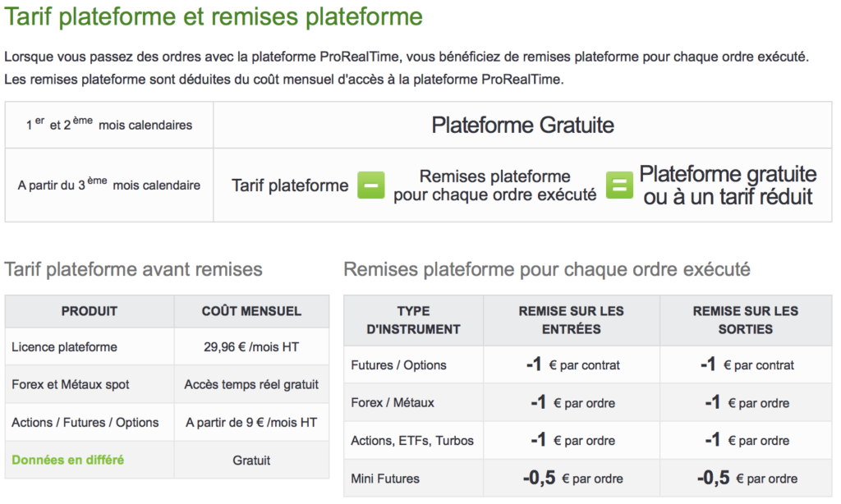Screen dimensions: 841x504
Task: Select the Licence plateforme row
Action: [x=167, y=347]
